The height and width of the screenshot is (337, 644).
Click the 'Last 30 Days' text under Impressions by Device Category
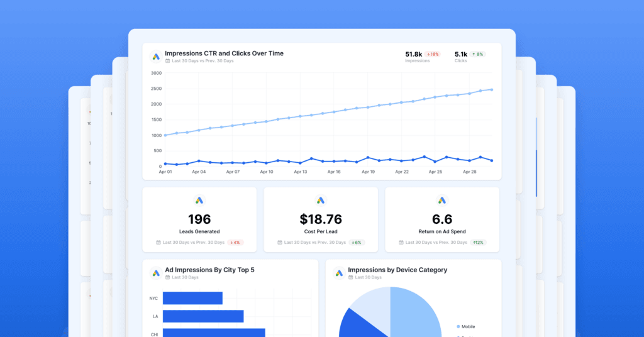368,277
